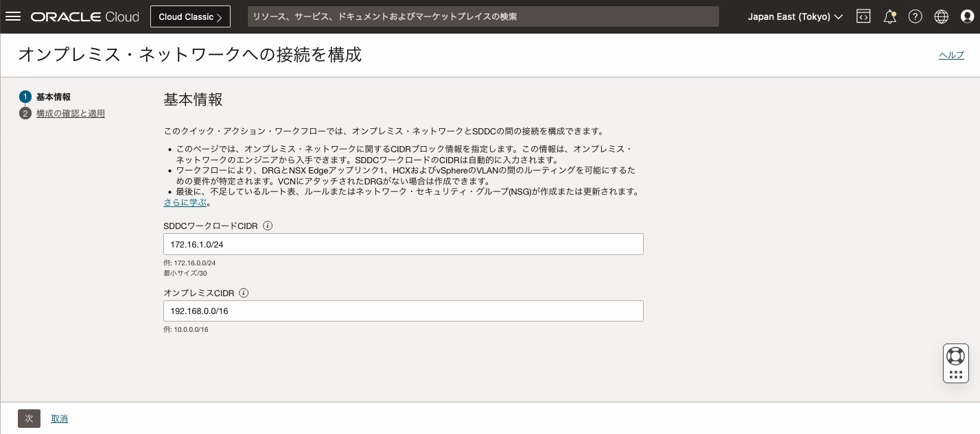
Task: Click the オンプレミスCIDR label
Action: [x=199, y=293]
